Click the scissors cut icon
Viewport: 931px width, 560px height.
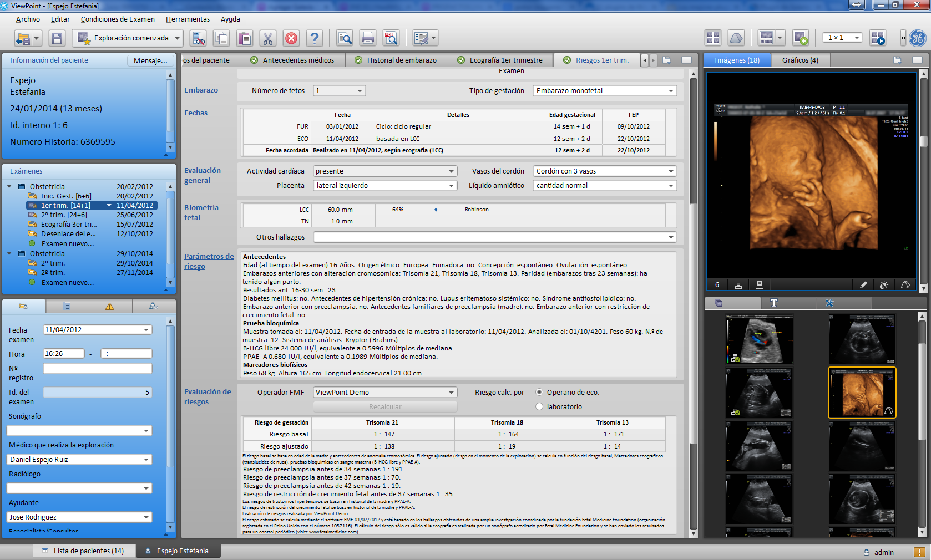click(x=267, y=38)
